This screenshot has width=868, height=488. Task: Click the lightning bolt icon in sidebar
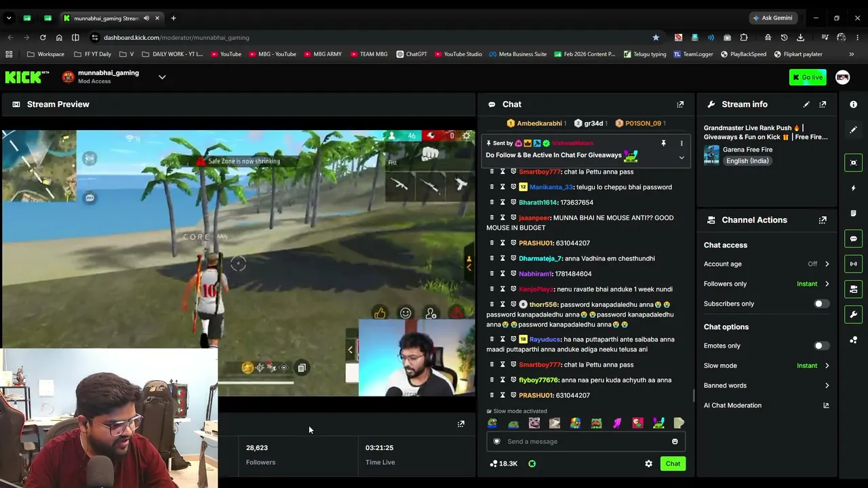pos(853,188)
